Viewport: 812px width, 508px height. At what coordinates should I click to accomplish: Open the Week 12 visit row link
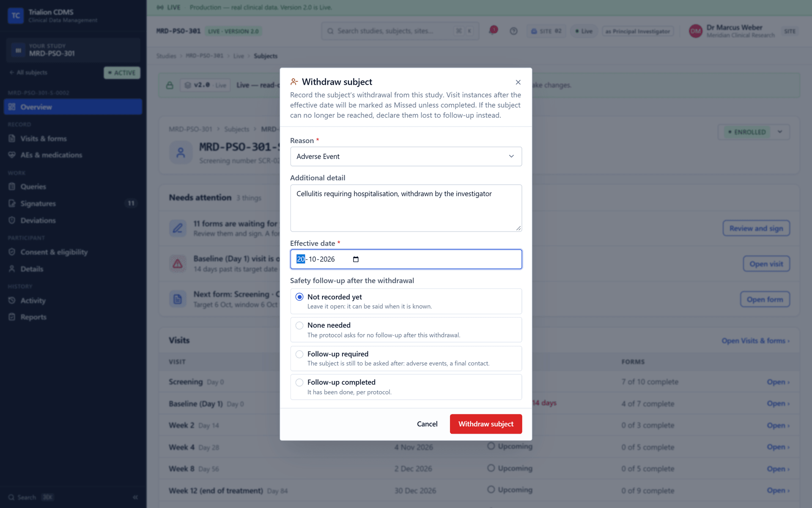778,490
